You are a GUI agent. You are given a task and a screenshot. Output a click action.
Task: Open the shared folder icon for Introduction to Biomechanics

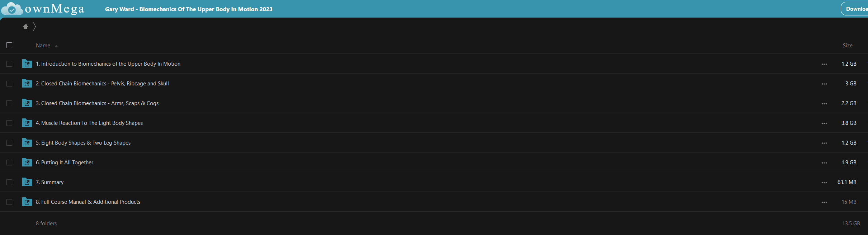(x=27, y=64)
